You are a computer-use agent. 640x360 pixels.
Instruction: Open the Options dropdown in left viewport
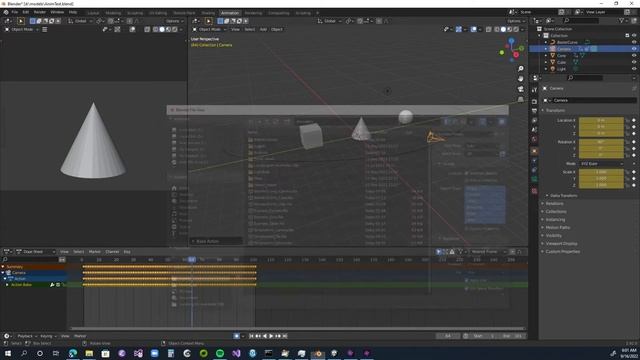174,21
